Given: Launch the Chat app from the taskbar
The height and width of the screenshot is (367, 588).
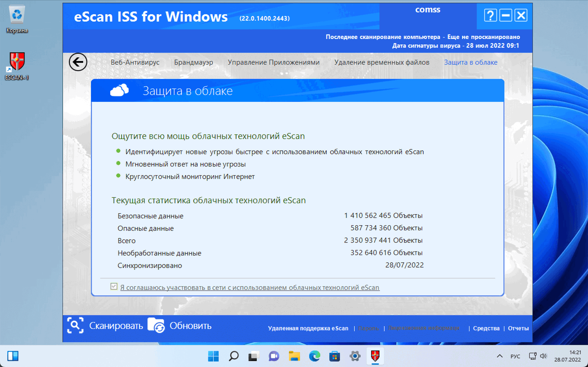Looking at the screenshot, I should (274, 356).
